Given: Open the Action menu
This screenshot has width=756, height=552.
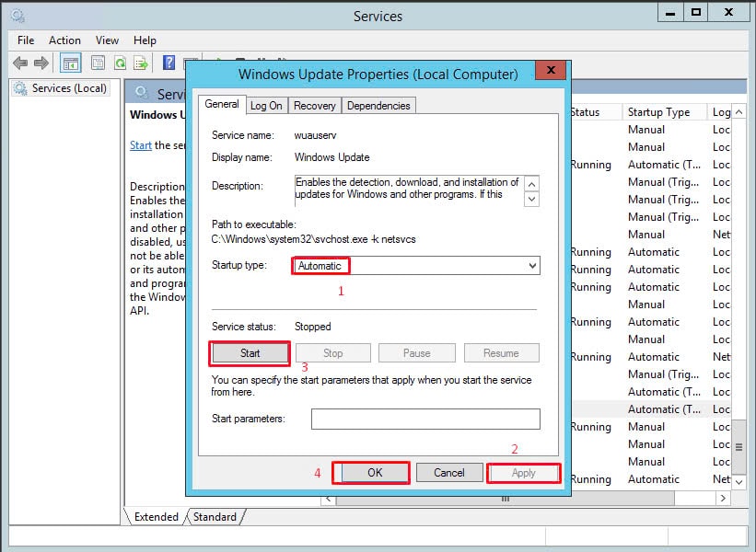Looking at the screenshot, I should [64, 40].
